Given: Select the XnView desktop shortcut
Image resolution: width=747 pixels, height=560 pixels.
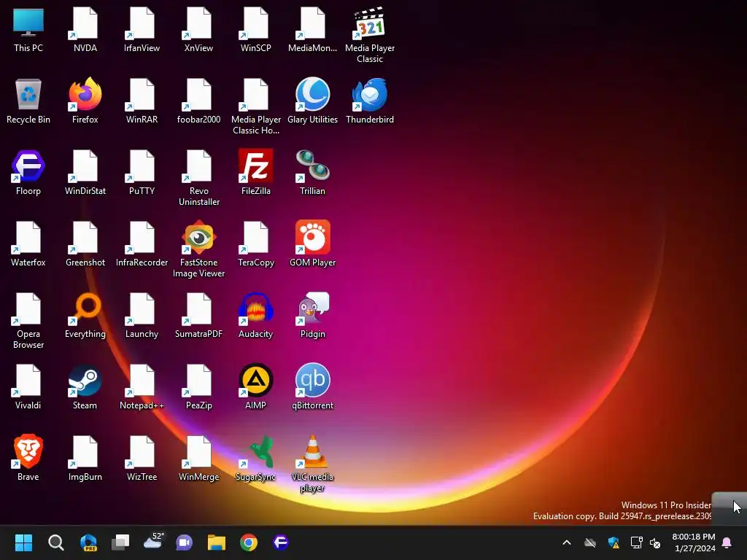Looking at the screenshot, I should coord(198,30).
